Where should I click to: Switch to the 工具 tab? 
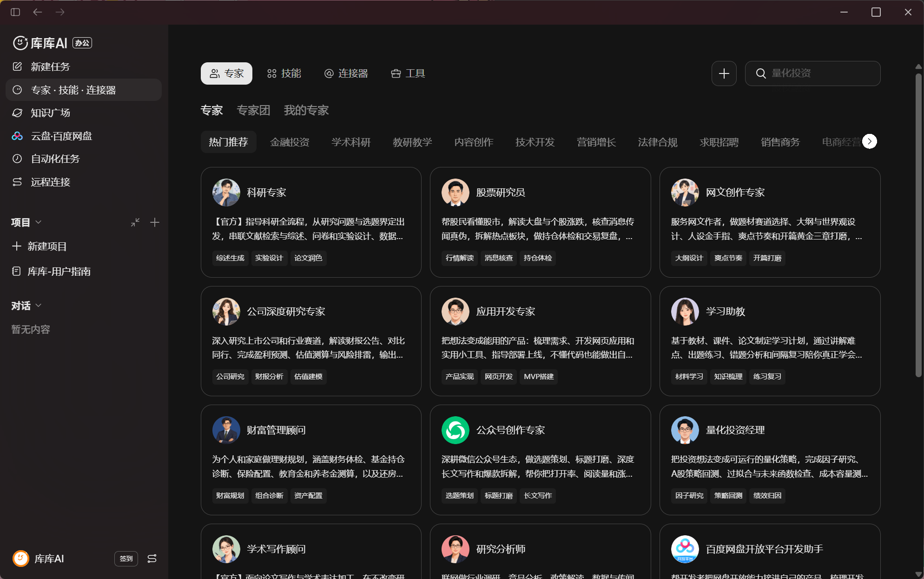[x=408, y=73]
